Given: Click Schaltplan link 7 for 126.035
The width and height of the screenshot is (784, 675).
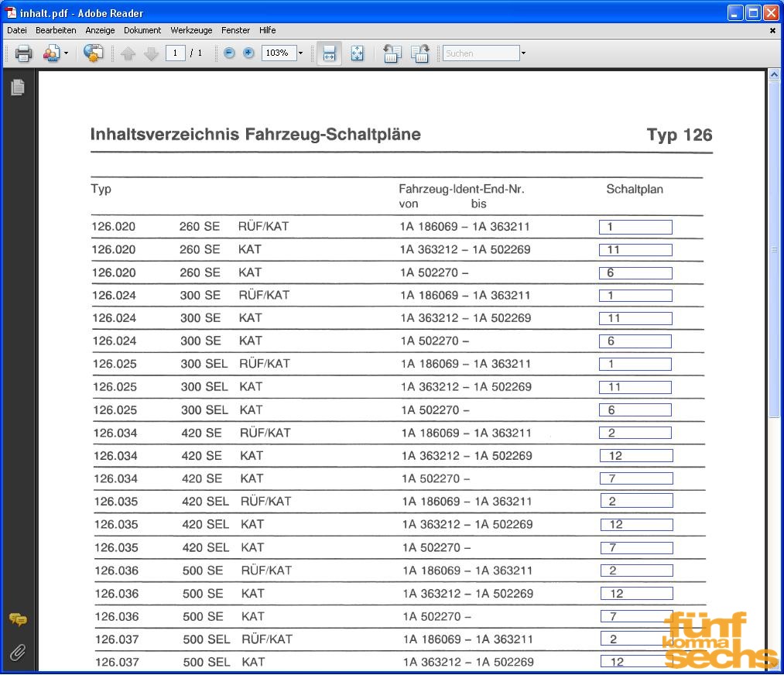Looking at the screenshot, I should [636, 548].
